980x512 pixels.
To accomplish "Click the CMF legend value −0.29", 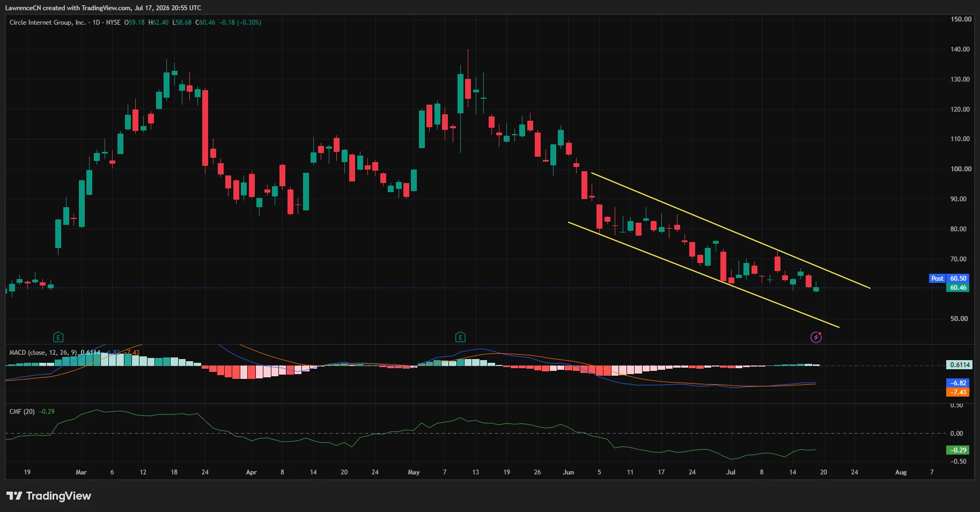I will [x=47, y=412].
